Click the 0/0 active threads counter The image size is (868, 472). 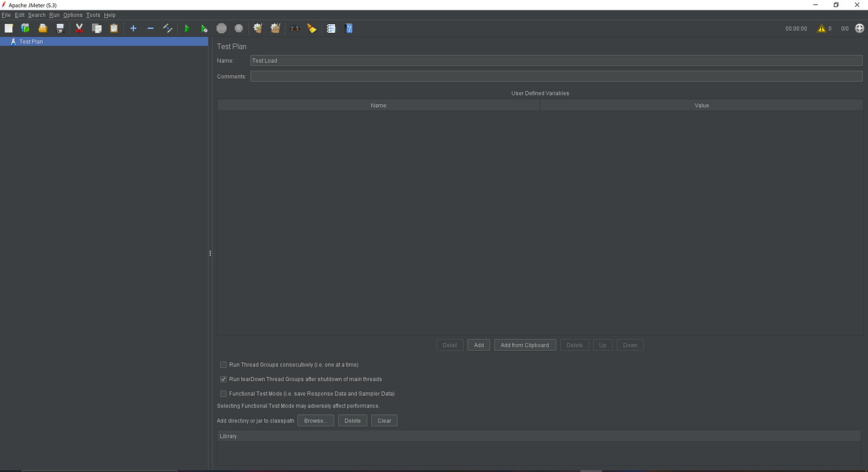[x=844, y=29]
